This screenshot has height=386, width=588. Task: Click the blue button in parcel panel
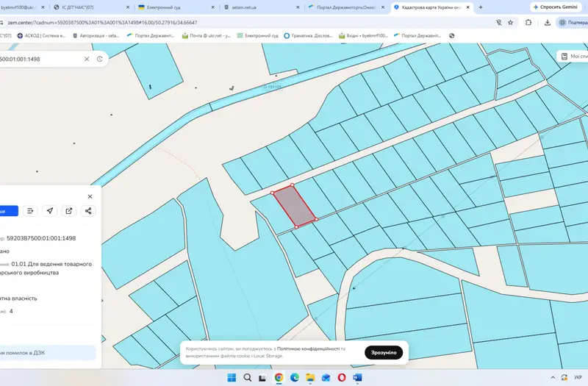pyautogui.click(x=9, y=211)
